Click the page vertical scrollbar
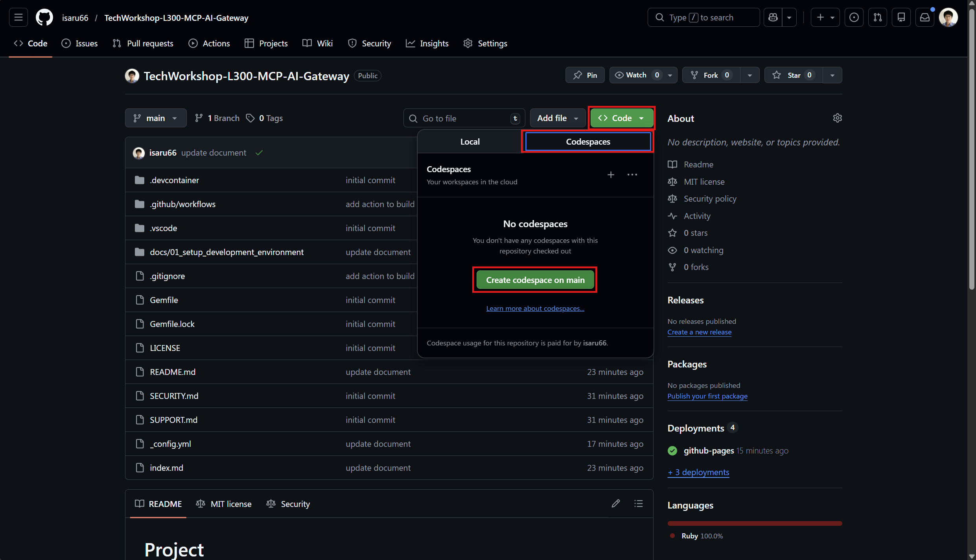The image size is (976, 560). [x=972, y=149]
